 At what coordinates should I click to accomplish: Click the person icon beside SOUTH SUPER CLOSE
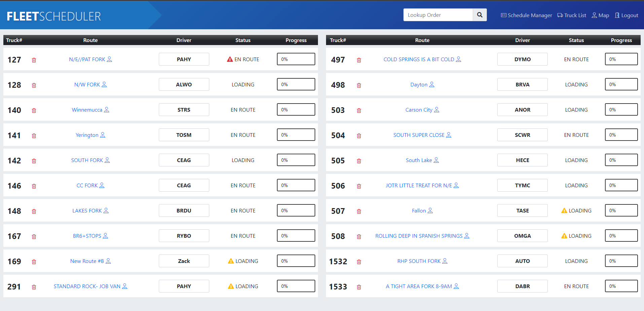pos(449,135)
